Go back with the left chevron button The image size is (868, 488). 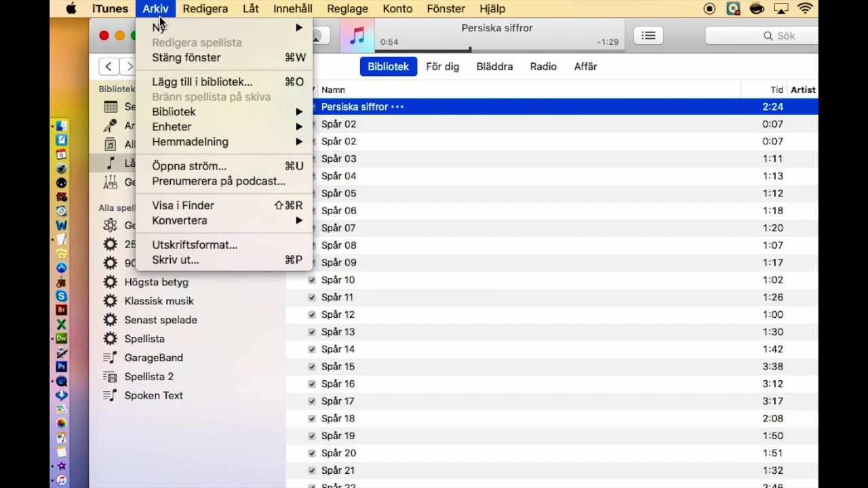108,66
